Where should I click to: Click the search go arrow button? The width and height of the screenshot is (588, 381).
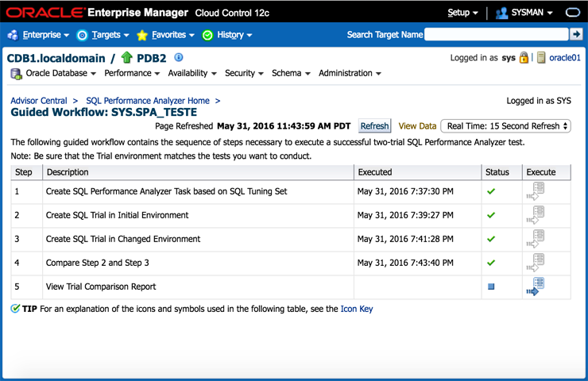click(x=577, y=34)
